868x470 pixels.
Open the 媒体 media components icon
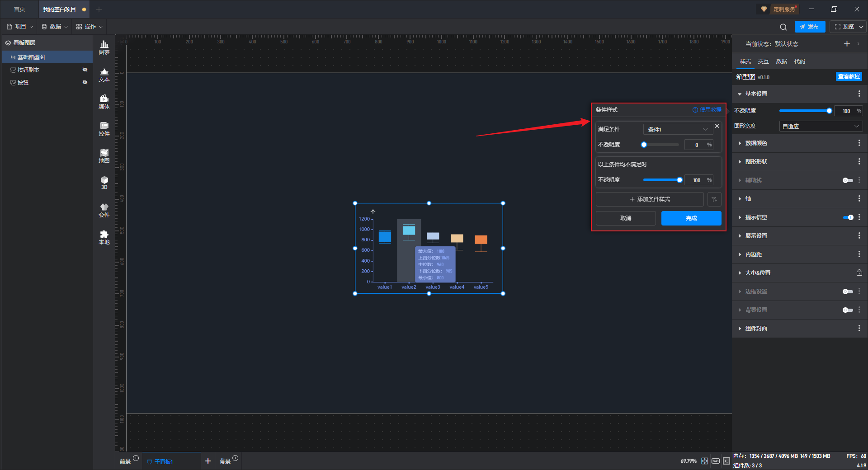tap(104, 102)
